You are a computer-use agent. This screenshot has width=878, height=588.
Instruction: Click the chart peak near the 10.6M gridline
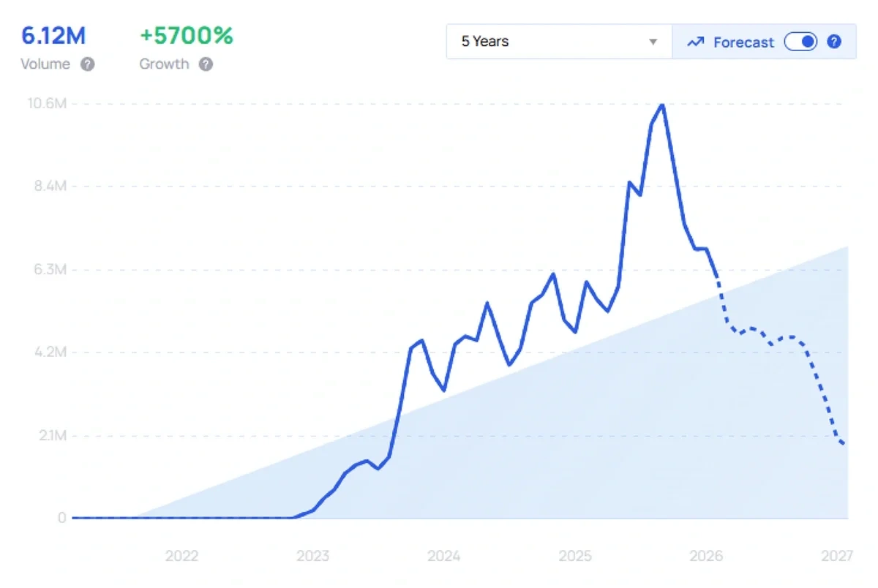pyautogui.click(x=662, y=105)
